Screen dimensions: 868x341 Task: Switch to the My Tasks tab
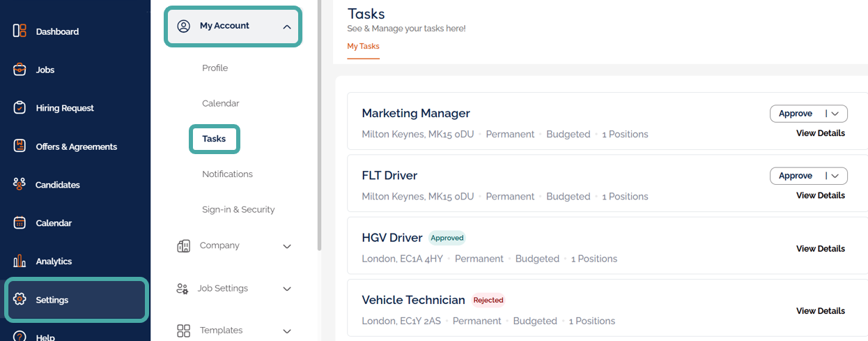363,47
